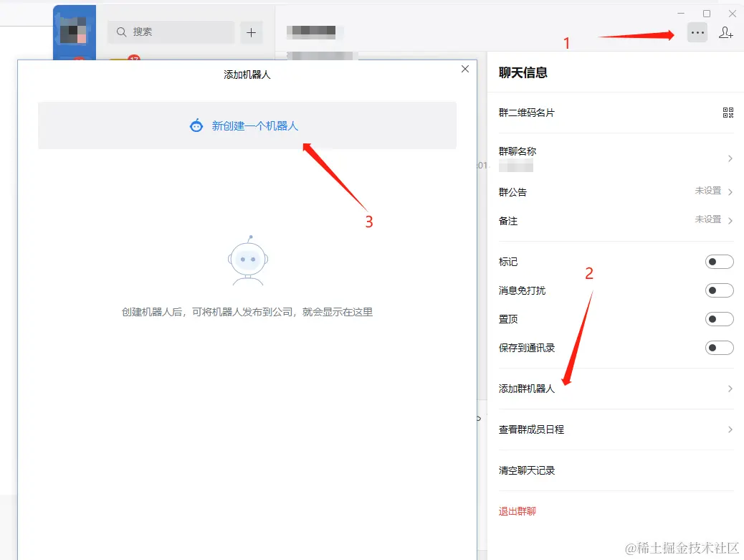Expand 群公告 setting arrow

click(730, 192)
